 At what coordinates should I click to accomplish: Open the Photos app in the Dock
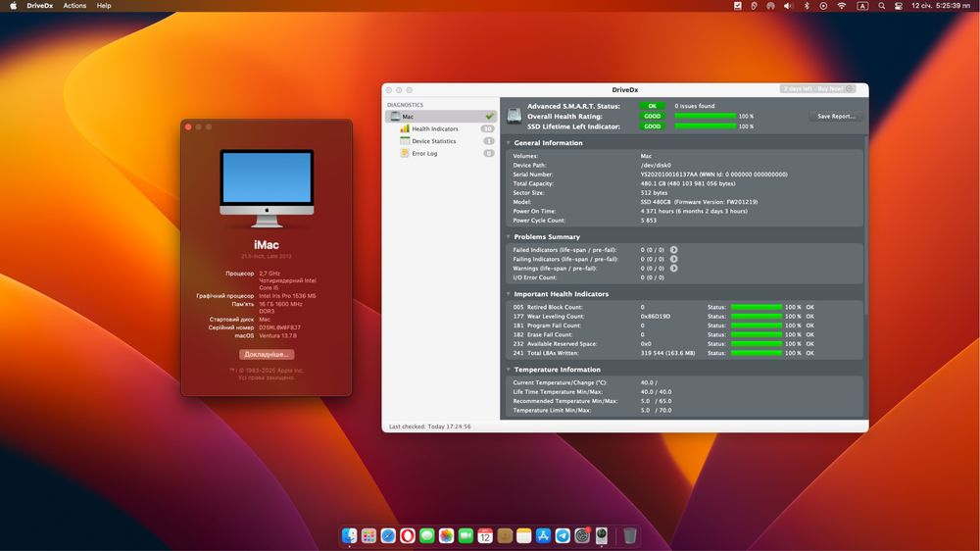click(446, 535)
